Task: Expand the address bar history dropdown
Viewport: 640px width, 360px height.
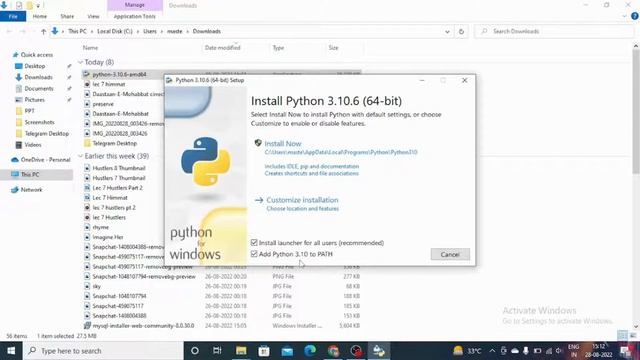Action: click(447, 31)
